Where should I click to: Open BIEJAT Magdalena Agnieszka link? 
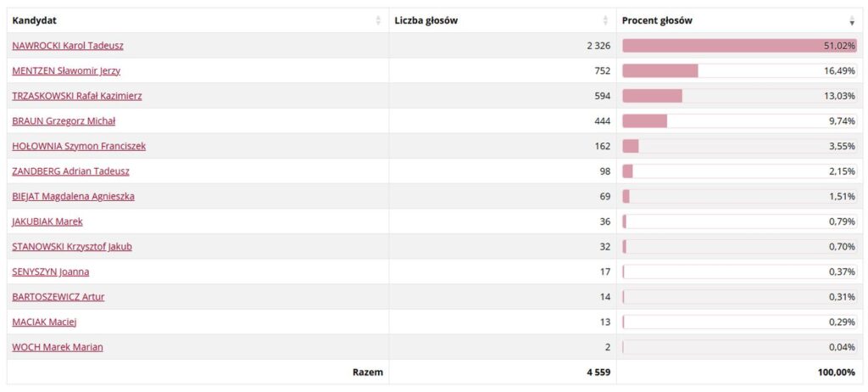[x=73, y=196]
